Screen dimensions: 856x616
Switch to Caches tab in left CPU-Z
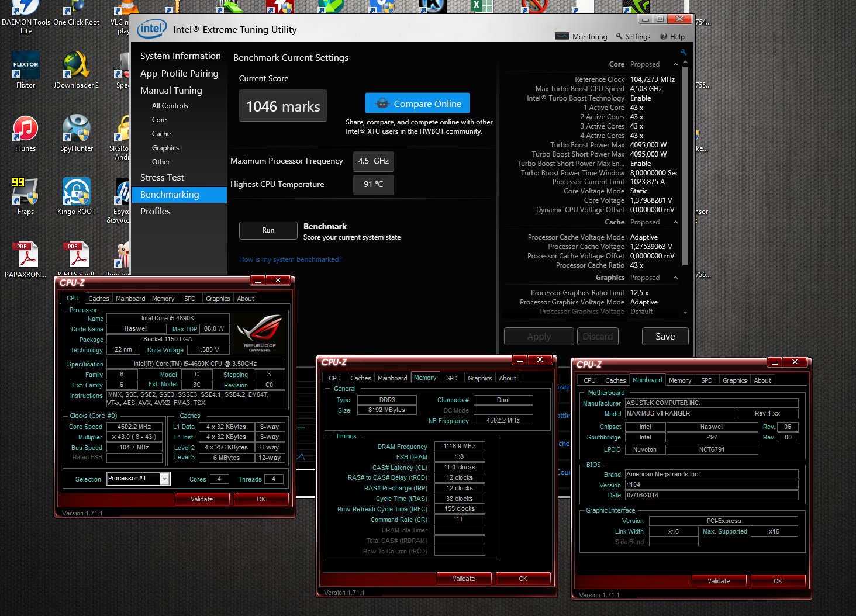pos(99,299)
